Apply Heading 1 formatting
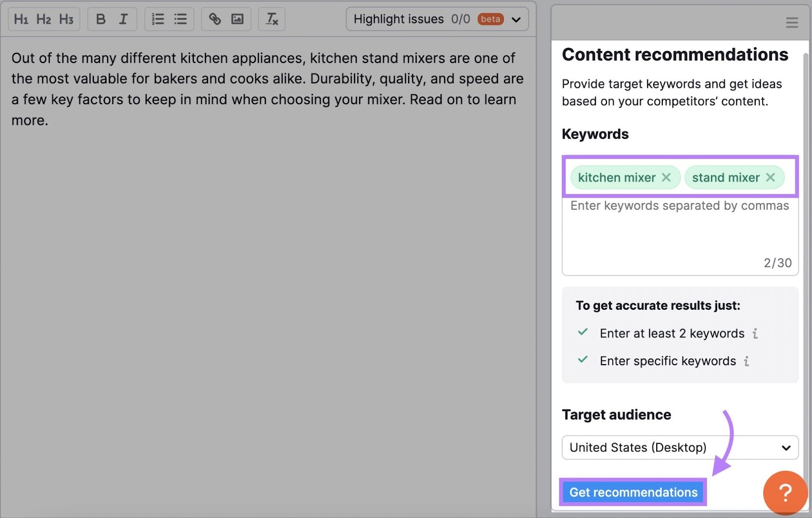The height and width of the screenshot is (518, 812). pyautogui.click(x=21, y=19)
